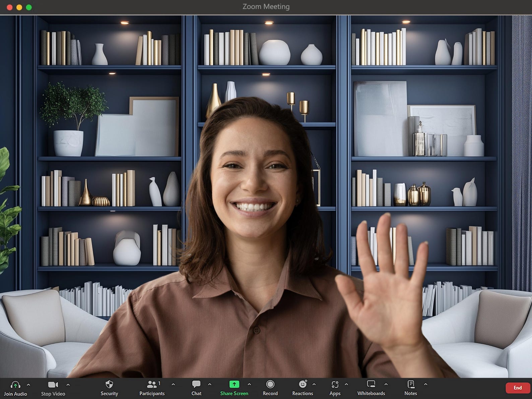Expand the caret next to Chat
The height and width of the screenshot is (399, 532).
210,385
